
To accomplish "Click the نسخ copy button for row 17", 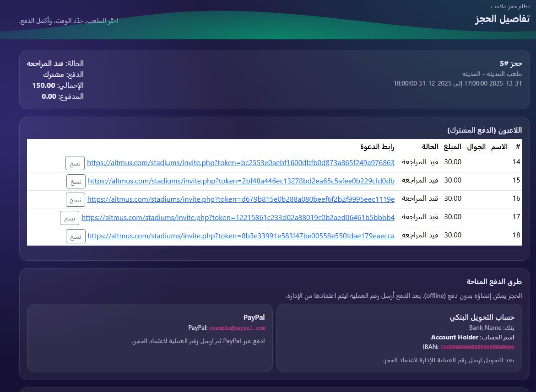I will [69, 218].
